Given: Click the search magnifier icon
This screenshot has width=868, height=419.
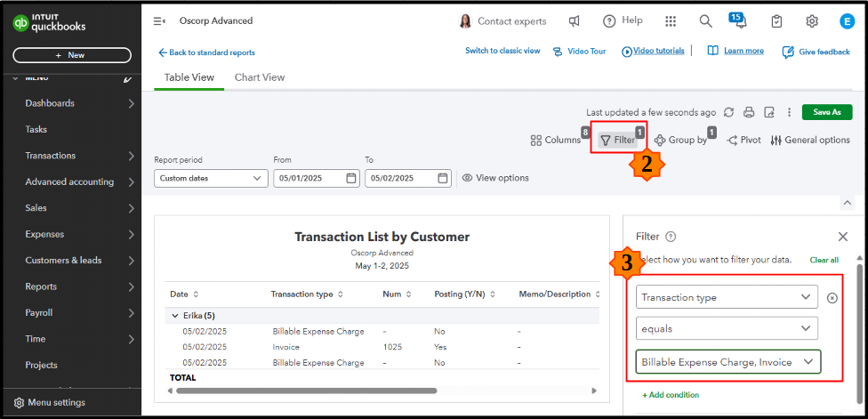Looking at the screenshot, I should tap(705, 21).
